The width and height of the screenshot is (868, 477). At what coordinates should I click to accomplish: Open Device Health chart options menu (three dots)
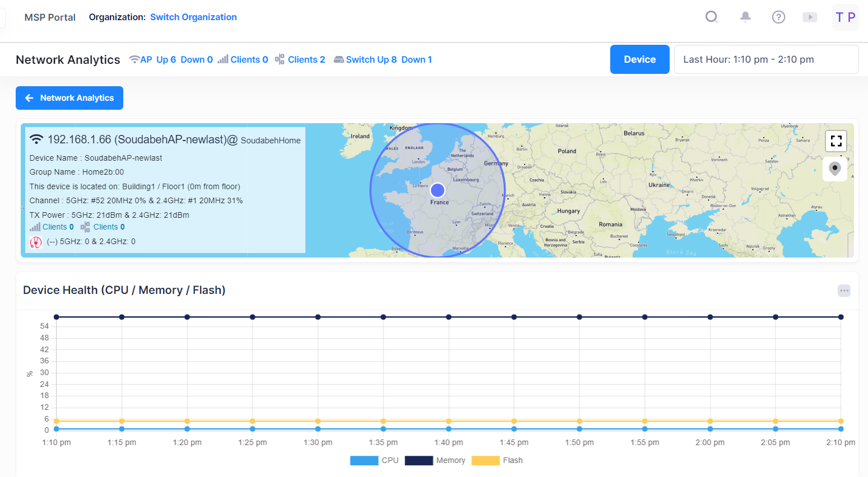[x=844, y=291]
